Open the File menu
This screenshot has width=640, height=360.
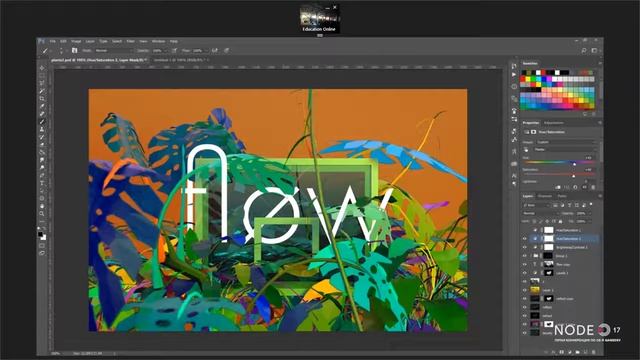[x=53, y=41]
